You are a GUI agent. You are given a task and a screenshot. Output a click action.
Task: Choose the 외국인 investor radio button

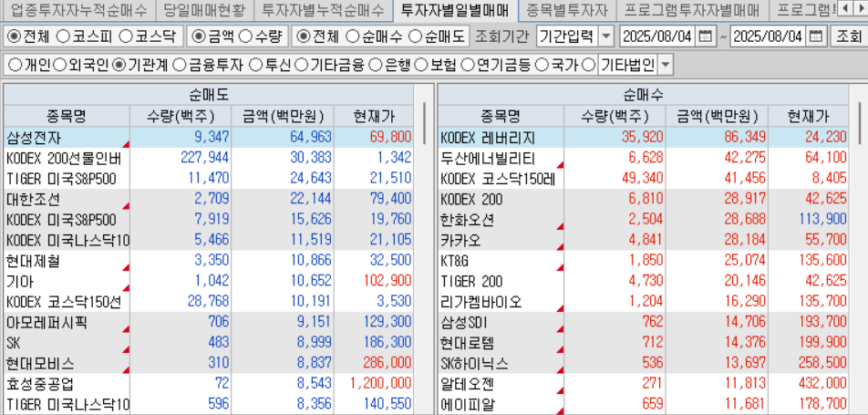coord(60,66)
